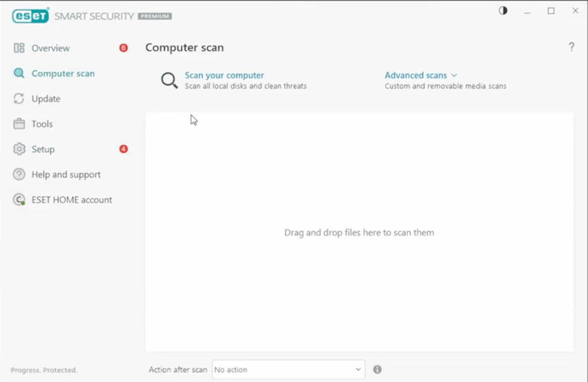Close the ESET window
The height and width of the screenshot is (382, 588).
coord(575,10)
